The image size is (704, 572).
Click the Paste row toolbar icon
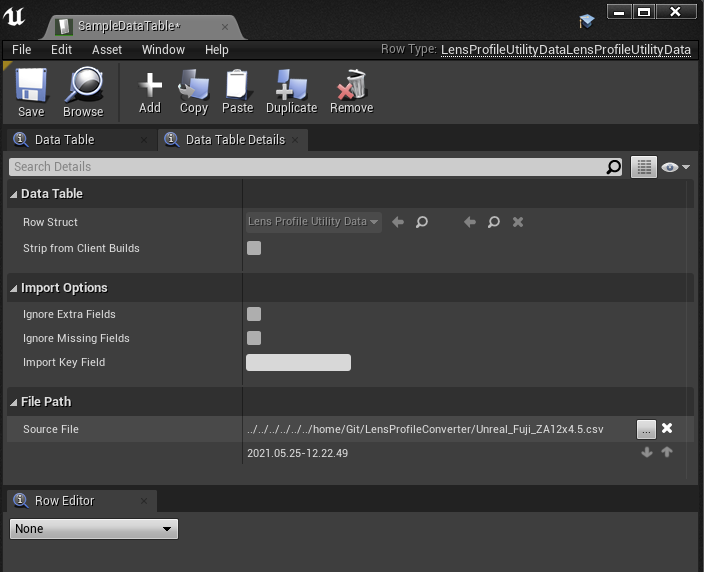[x=238, y=92]
